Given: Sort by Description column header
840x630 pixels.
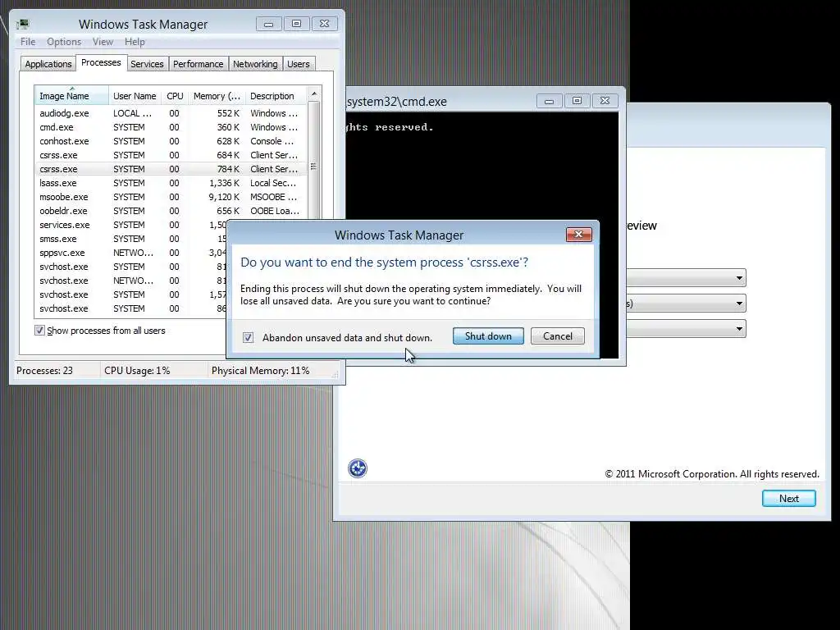Looking at the screenshot, I should click(x=276, y=96).
